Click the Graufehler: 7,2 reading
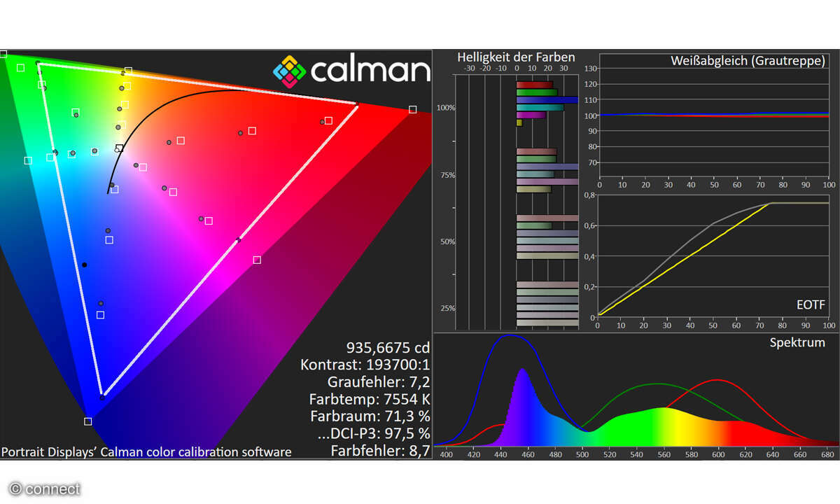Screen dimensions: 840x504 (378, 382)
